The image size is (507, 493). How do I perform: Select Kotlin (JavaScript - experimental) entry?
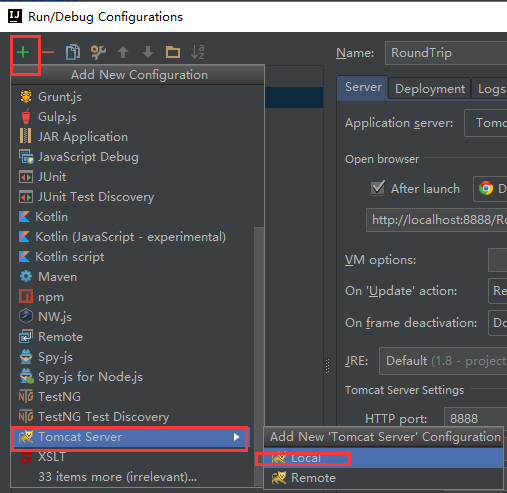[x=132, y=237]
